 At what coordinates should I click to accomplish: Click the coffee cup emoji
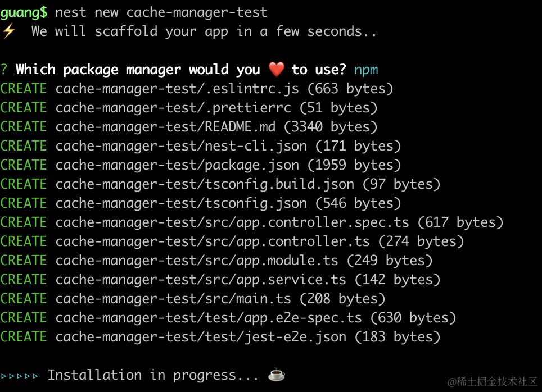276,375
